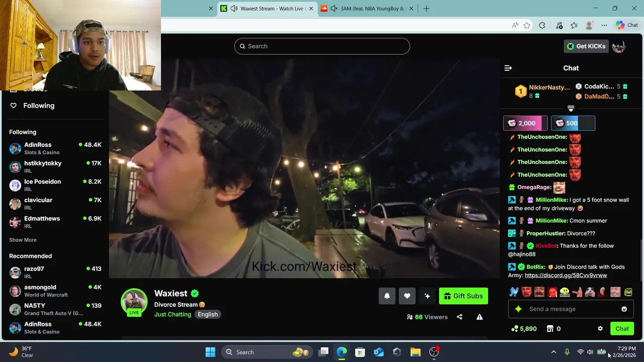Open the Edge media control music icon
The height and width of the screenshot is (362, 644).
[x=559, y=25]
